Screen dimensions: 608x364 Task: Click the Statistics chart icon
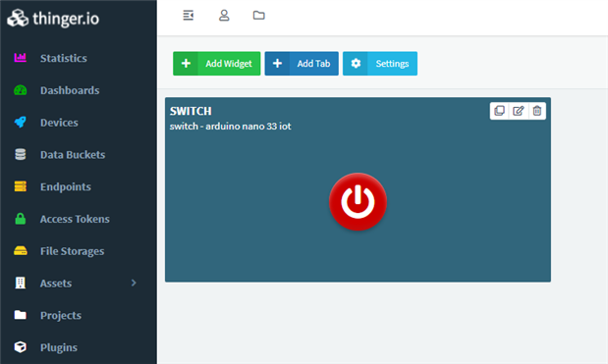pyautogui.click(x=21, y=58)
